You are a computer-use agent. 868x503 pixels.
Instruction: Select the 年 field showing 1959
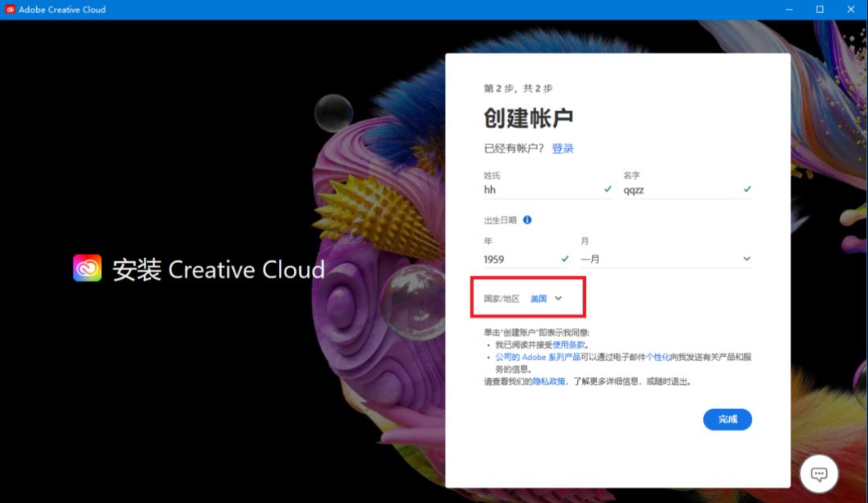[518, 260]
